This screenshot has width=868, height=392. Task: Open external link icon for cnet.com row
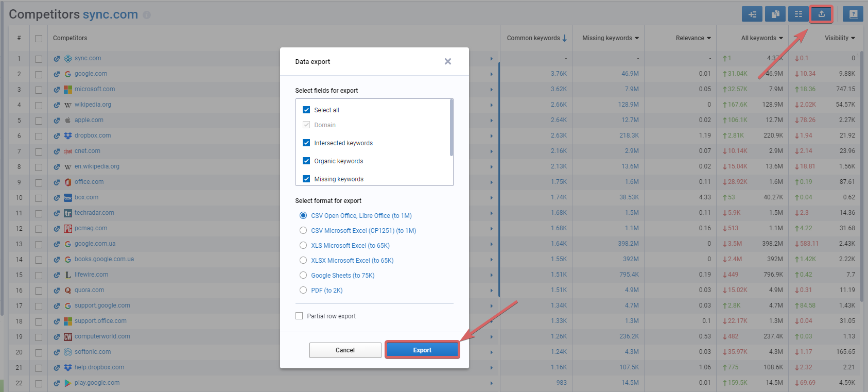57,151
